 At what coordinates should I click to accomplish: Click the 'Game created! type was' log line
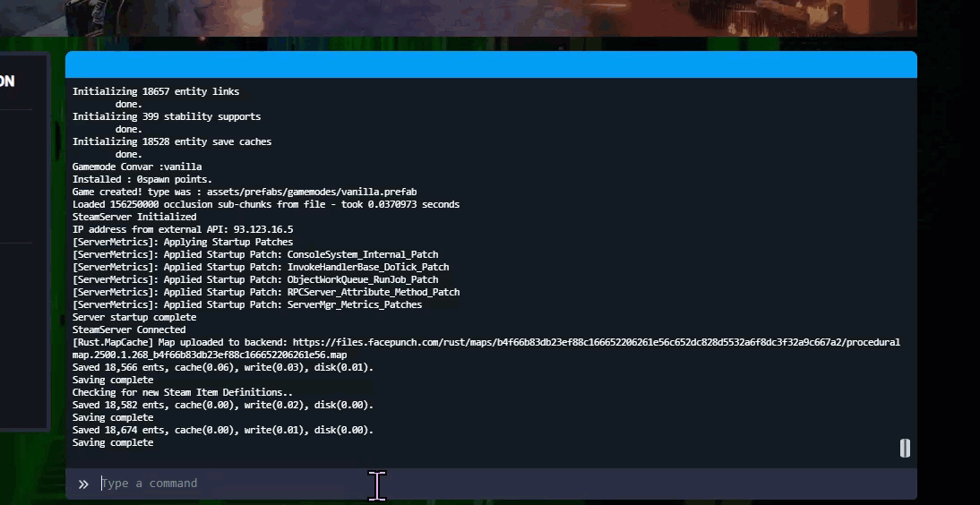point(245,192)
